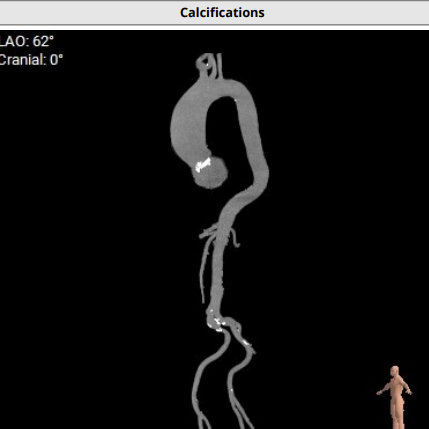Image resolution: width=429 pixels, height=429 pixels.
Task: Select the Calcifications panel title
Action: [x=222, y=13]
